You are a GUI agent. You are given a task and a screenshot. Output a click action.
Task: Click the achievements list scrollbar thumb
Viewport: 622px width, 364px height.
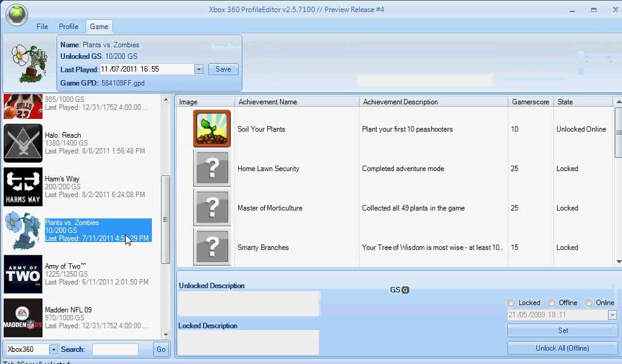(x=618, y=132)
